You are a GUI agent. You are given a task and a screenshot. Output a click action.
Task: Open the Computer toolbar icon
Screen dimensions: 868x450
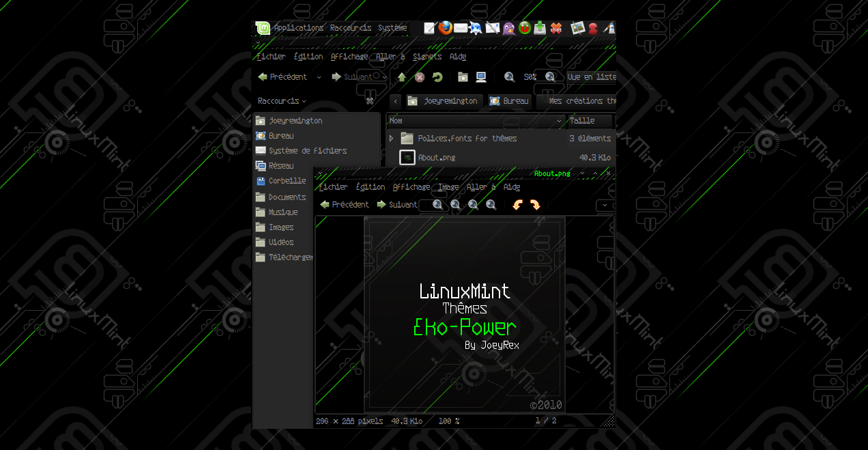481,77
